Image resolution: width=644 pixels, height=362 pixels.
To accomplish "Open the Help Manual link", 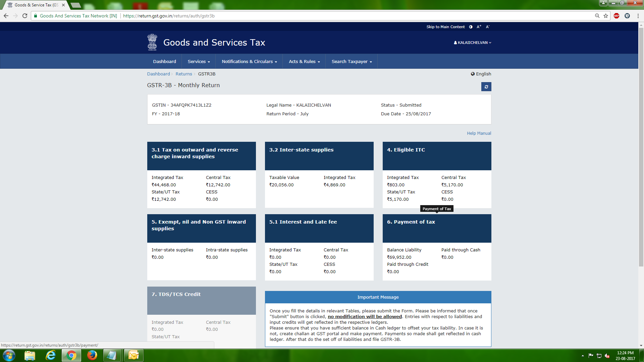I will (x=479, y=133).
